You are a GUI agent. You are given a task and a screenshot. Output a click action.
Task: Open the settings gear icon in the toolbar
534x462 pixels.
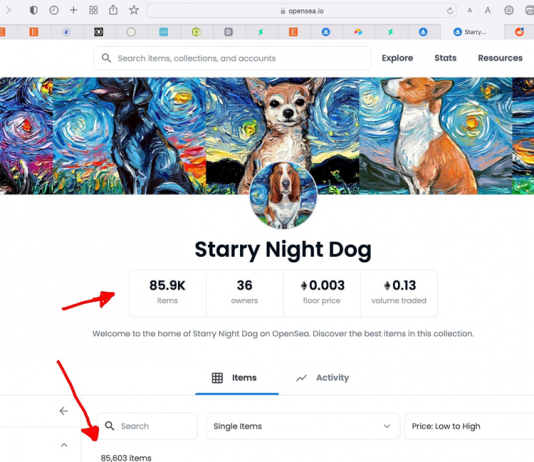pos(509,11)
